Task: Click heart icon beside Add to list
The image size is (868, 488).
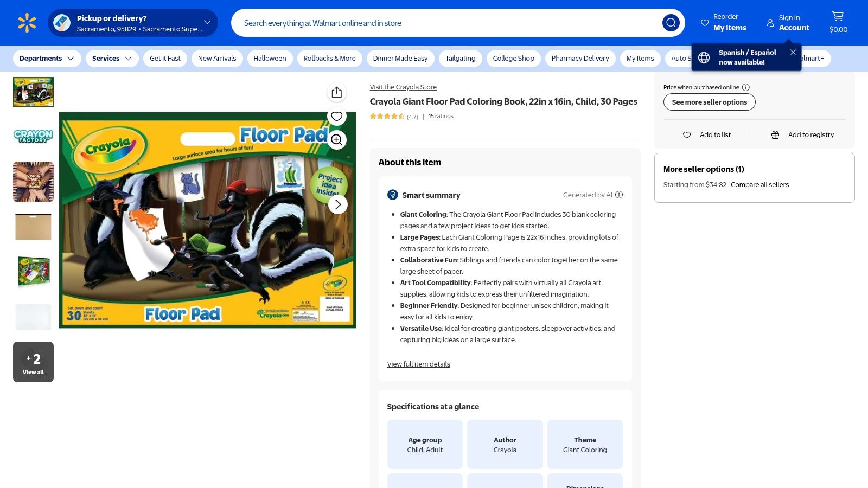Action: 687,135
